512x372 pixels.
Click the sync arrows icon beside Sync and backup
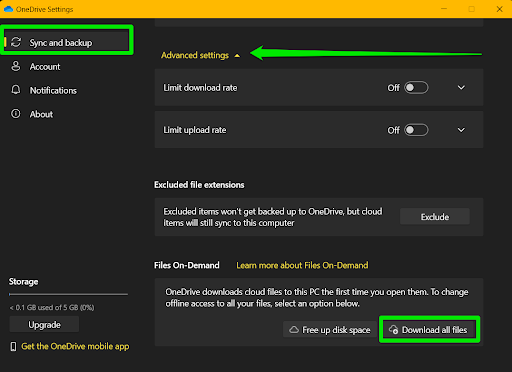point(16,42)
